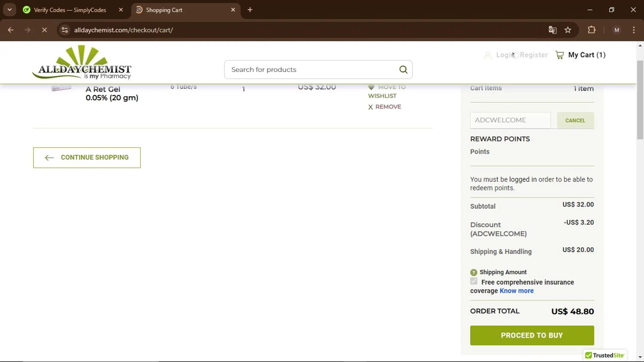The width and height of the screenshot is (644, 362).
Task: Go forward to the next page
Action: tap(27, 30)
